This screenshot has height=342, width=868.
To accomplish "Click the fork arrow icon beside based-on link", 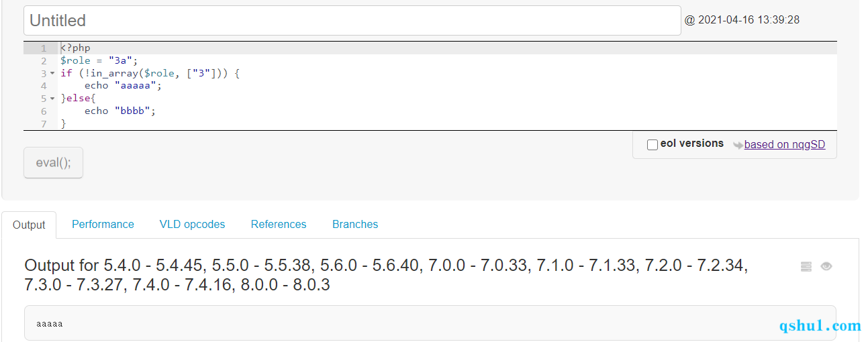I will [x=738, y=145].
